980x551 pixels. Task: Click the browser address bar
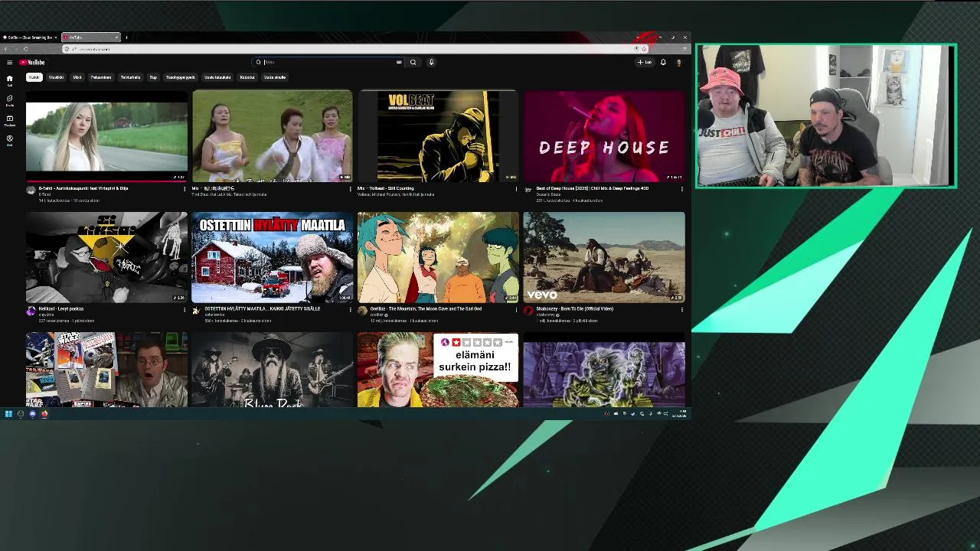point(352,49)
